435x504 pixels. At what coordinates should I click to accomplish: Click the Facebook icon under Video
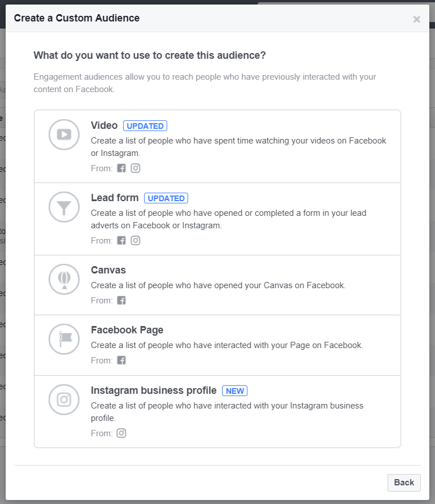pos(121,168)
